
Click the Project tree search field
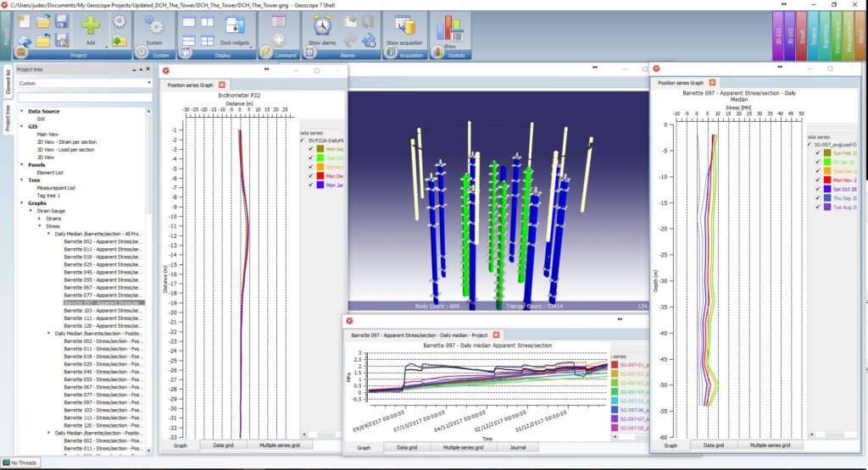[x=81, y=97]
